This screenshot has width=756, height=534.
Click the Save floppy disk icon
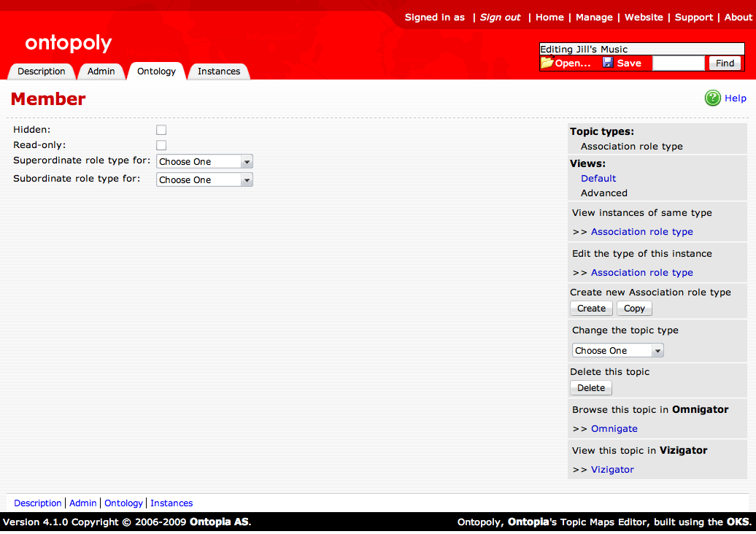[x=608, y=63]
